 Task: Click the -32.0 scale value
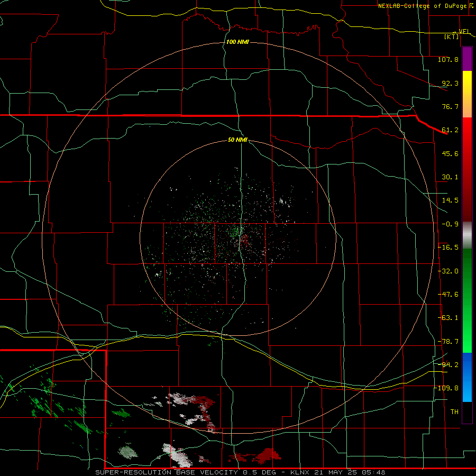pyautogui.click(x=448, y=271)
